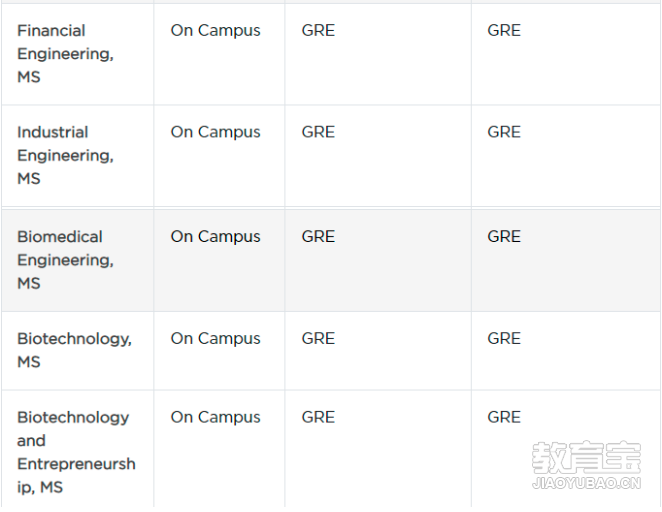Click the Financial Engineering, MS program name
Image resolution: width=662 pixels, height=512 pixels.
65,54
